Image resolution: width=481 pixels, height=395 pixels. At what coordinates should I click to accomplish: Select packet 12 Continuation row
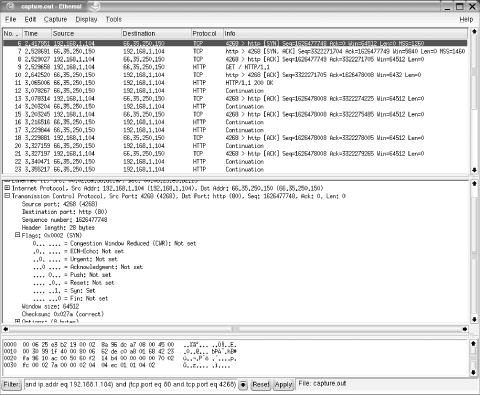pos(235,91)
